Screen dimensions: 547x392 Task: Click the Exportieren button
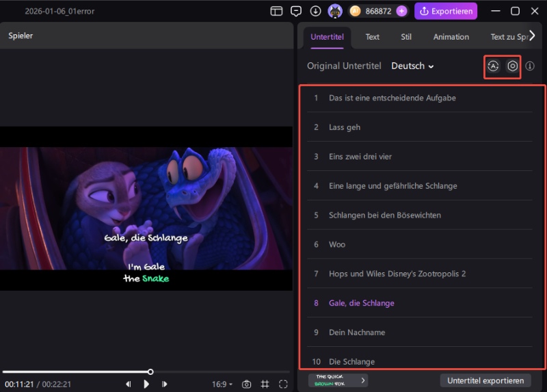[446, 11]
